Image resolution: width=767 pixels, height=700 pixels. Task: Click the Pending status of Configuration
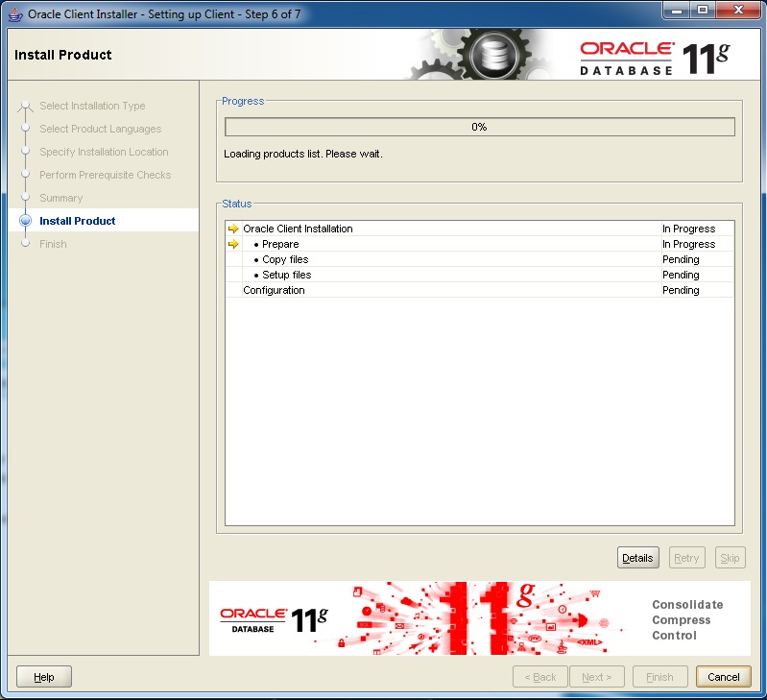[x=681, y=290]
